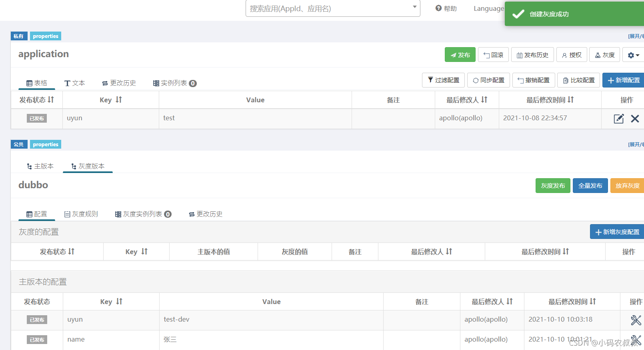Open the 实例列表 instance list tab
644x350 pixels.
[x=174, y=83]
